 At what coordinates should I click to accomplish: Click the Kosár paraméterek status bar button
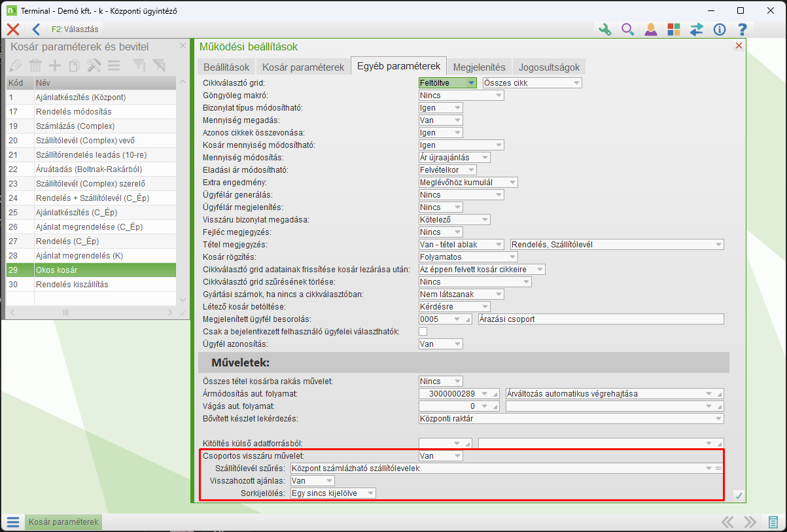click(x=63, y=522)
